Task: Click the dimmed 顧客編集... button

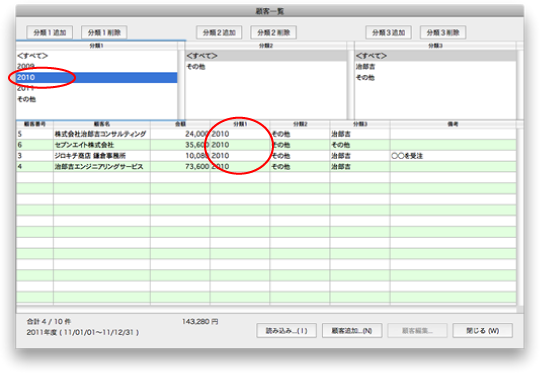Action: 417,331
